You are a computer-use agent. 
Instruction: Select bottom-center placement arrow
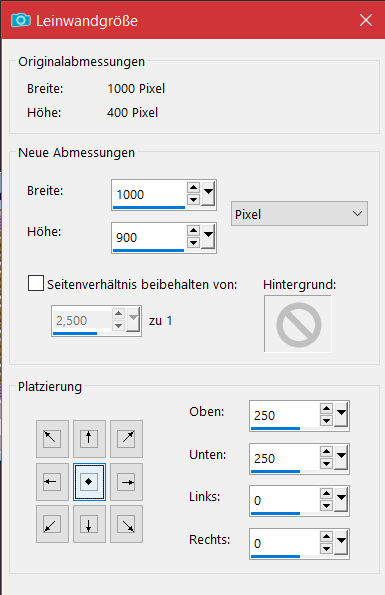(89, 524)
